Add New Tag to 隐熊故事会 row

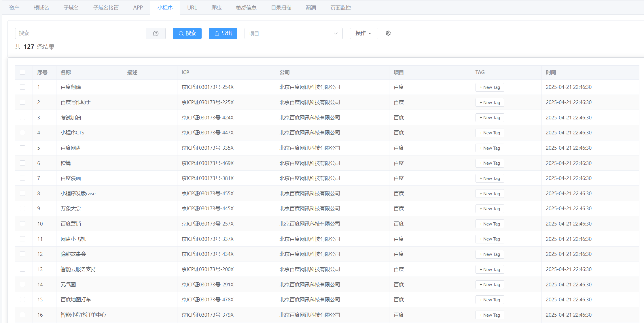[490, 254]
